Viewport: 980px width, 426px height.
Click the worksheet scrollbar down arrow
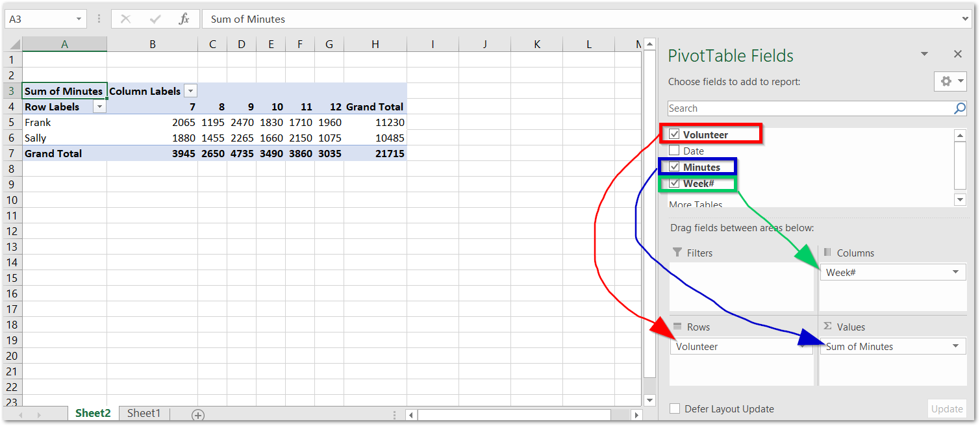[x=649, y=400]
